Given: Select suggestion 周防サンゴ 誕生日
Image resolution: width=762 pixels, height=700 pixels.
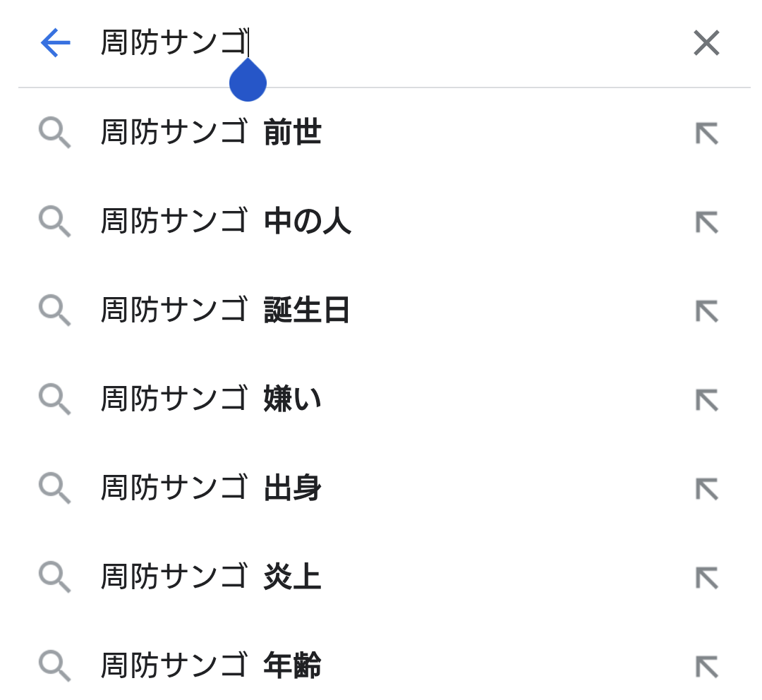Looking at the screenshot, I should click(384, 310).
